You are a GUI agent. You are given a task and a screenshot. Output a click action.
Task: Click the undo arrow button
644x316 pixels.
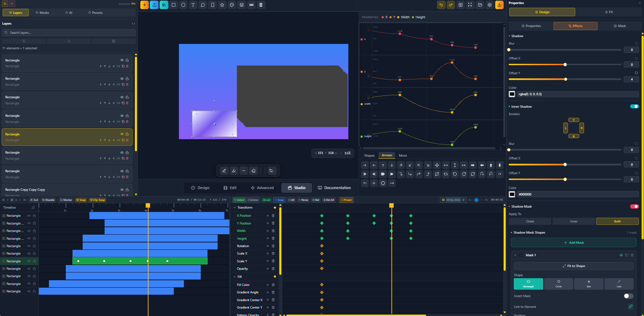coord(441,5)
